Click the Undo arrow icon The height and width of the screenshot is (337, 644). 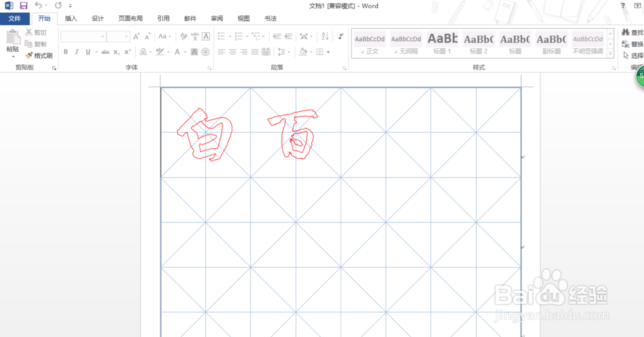coord(38,5)
